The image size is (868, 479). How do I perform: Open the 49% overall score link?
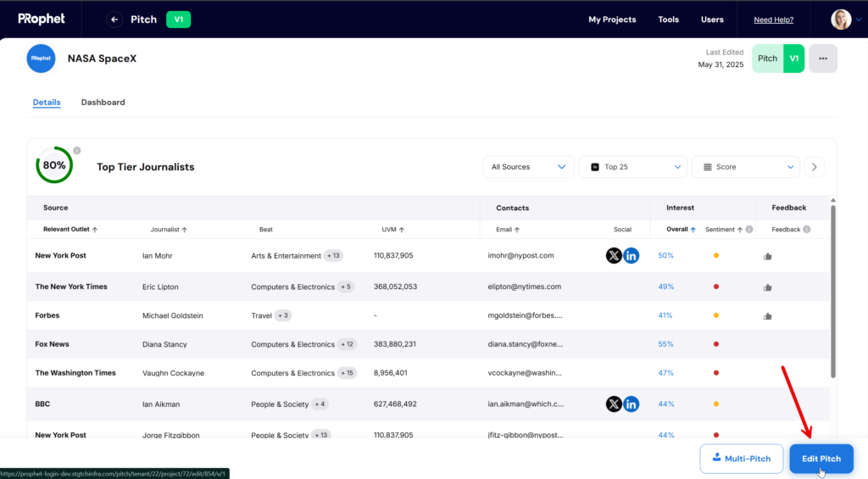pos(665,287)
